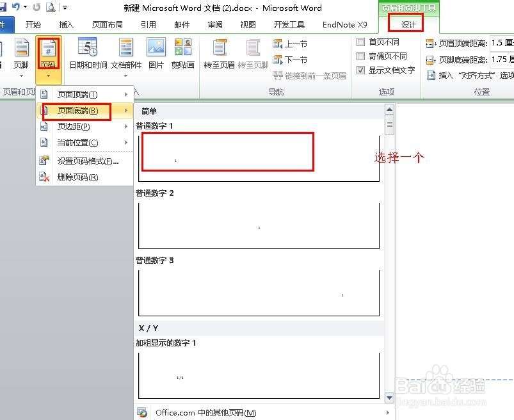Screen dimensions: 514x420
Task: Click arrow next to 页面底端(B)
Action: (126, 111)
